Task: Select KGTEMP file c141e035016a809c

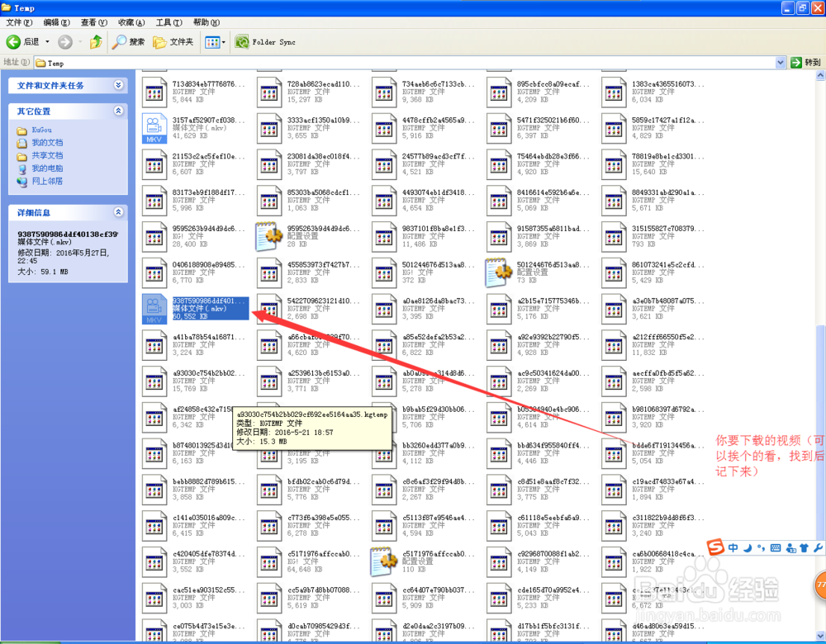Action: coord(192,526)
